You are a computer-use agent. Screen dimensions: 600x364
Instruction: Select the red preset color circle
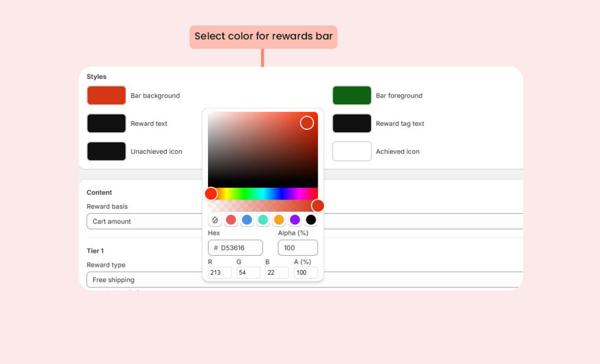click(231, 220)
